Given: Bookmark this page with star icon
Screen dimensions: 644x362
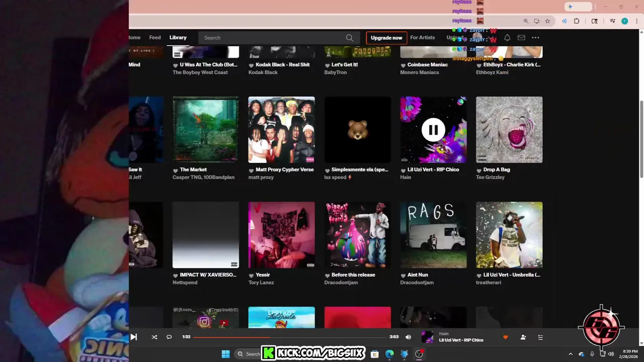Looking at the screenshot, I should [547, 21].
